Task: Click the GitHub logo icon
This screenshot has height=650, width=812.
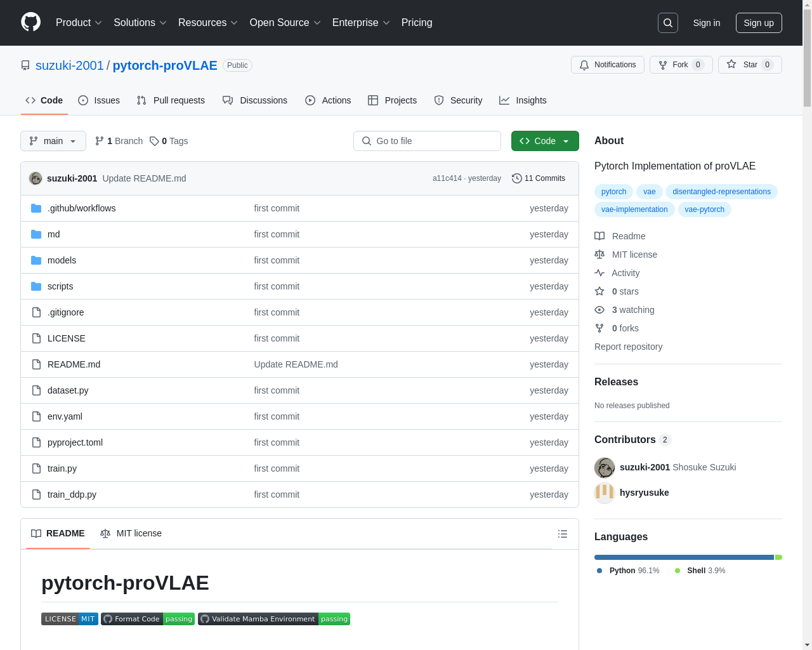Action: [x=31, y=22]
